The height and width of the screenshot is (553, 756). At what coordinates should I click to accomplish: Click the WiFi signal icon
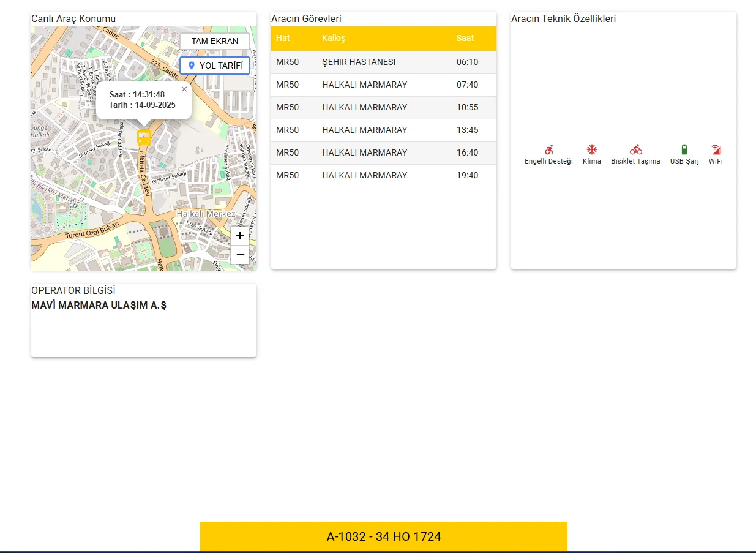point(716,149)
